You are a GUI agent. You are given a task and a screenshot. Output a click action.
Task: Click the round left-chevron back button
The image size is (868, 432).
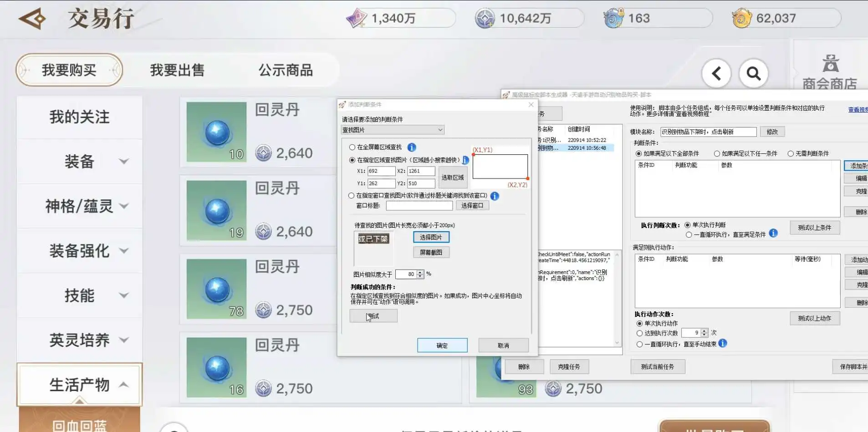coord(716,73)
